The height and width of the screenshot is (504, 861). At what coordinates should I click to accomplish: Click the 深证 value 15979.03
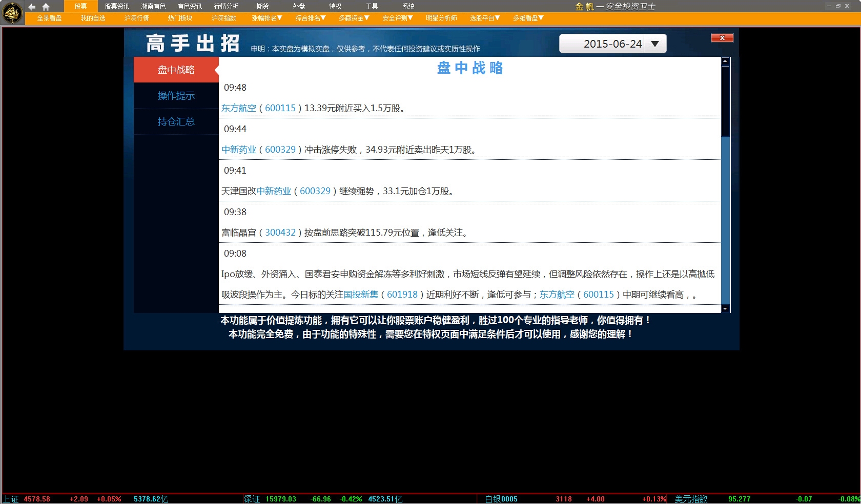point(281,499)
